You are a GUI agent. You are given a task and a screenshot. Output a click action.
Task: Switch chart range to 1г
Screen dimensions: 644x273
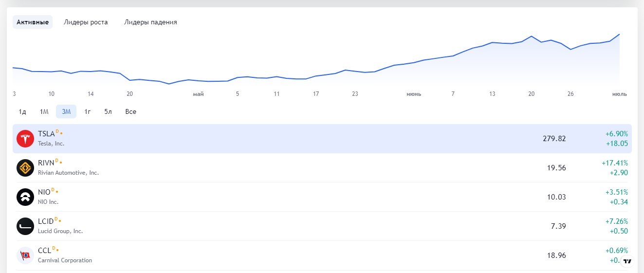click(x=88, y=111)
